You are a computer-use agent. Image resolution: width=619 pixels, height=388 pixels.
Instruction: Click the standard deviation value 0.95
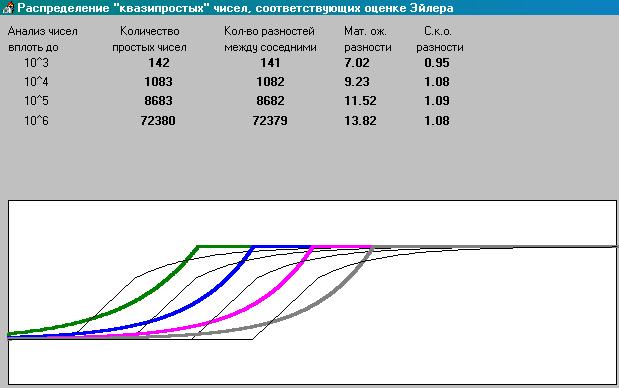[x=437, y=63]
